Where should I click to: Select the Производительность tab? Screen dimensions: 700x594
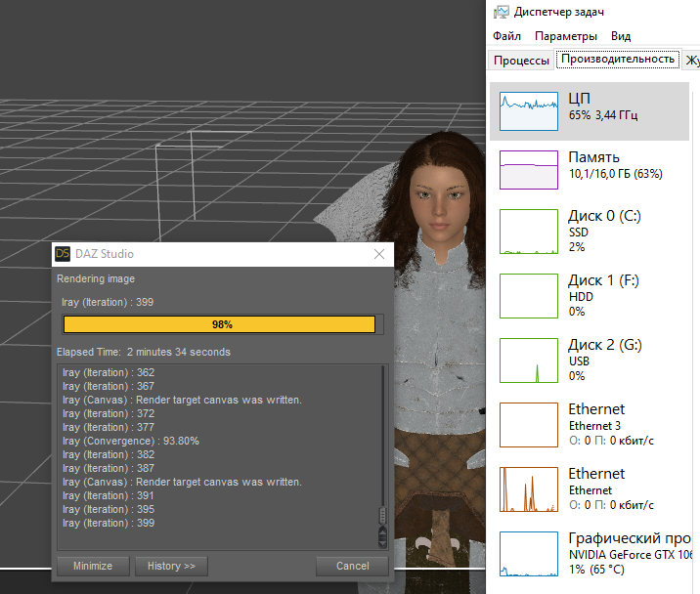point(617,60)
